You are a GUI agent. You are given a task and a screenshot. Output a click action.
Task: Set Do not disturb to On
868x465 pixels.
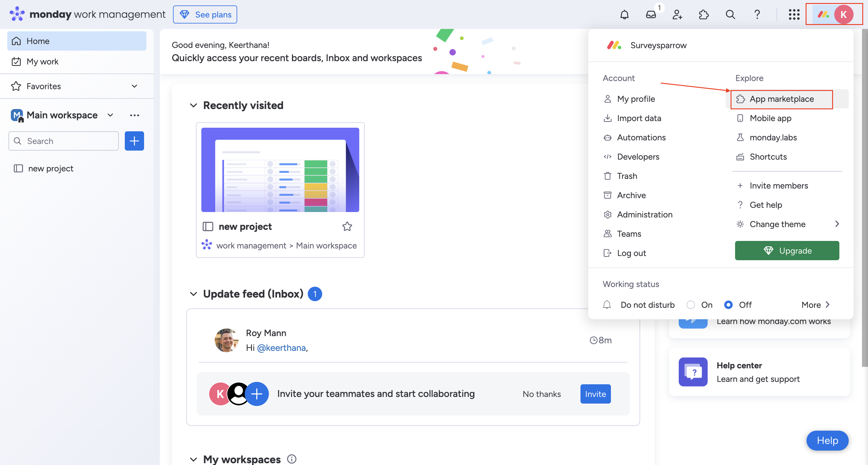pyautogui.click(x=691, y=305)
